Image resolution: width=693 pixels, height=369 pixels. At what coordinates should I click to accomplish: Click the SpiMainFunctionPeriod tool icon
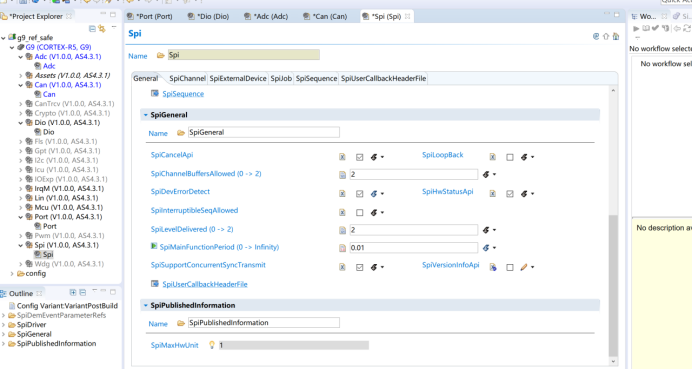tap(486, 248)
